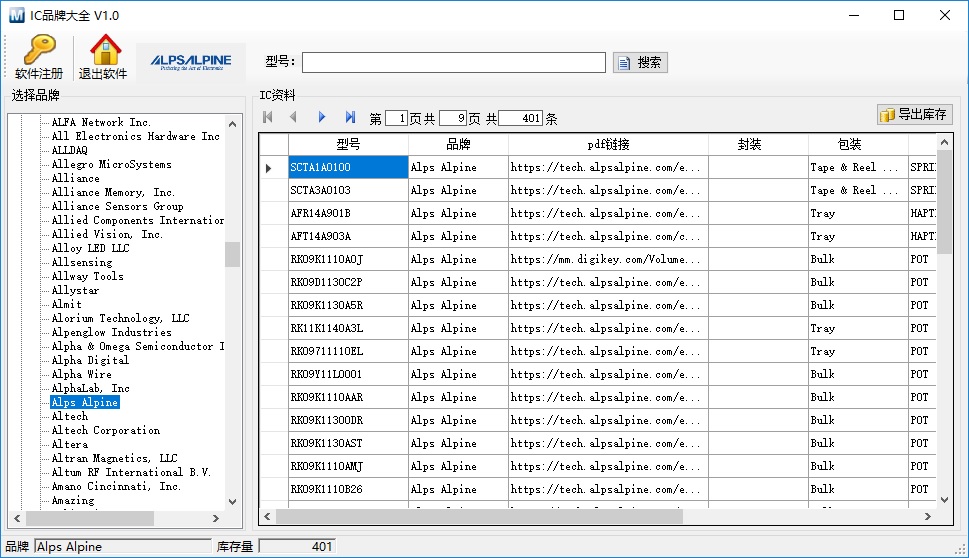
Task: Go to the first page
Action: 268,117
